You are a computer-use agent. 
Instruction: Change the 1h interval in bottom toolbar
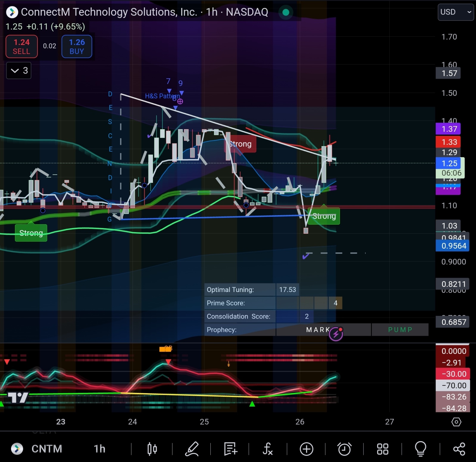click(100, 449)
